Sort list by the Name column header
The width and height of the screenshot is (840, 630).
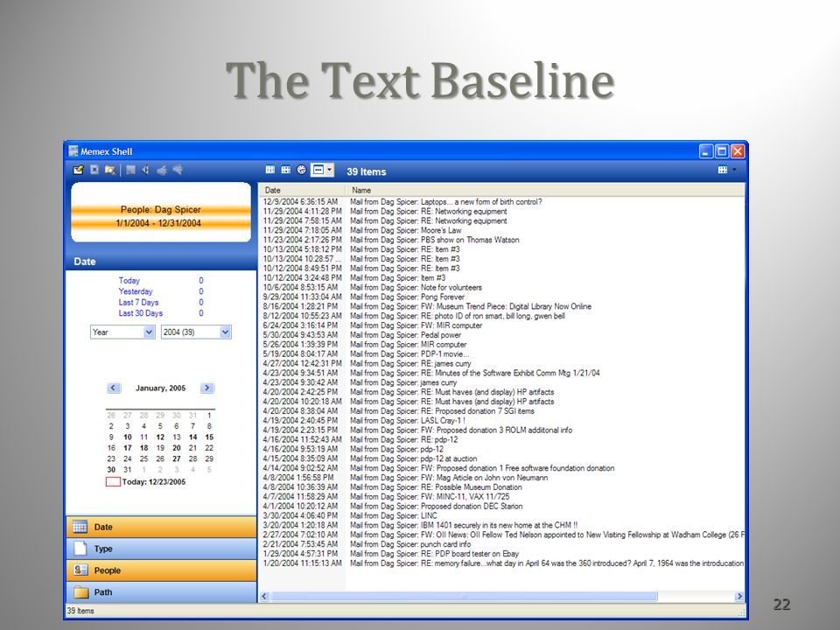coord(545,190)
